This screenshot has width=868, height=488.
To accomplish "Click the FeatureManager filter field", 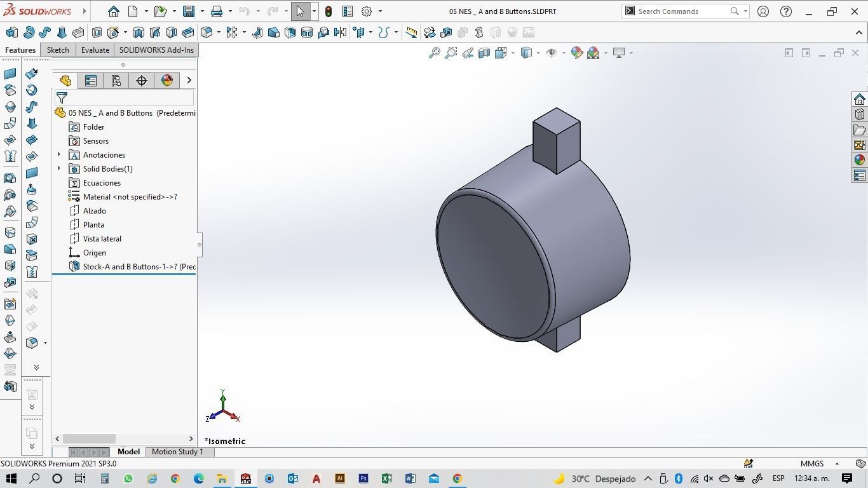I will click(x=124, y=97).
